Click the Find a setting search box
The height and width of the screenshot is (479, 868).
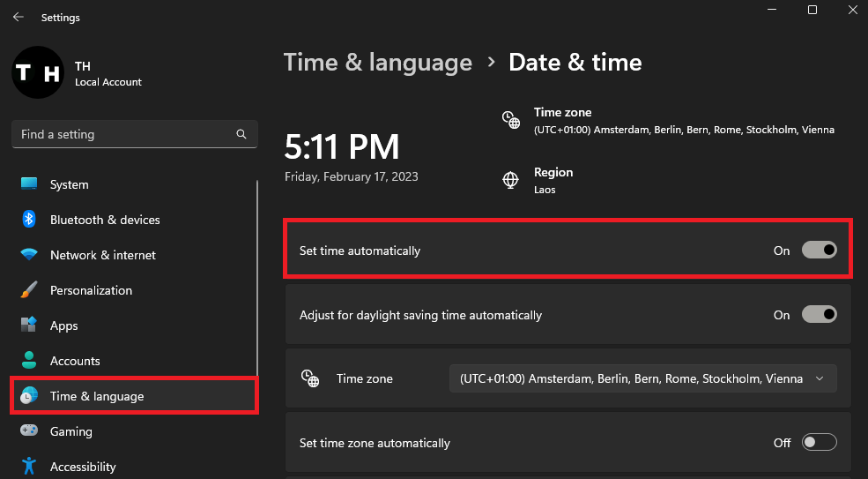(123, 134)
